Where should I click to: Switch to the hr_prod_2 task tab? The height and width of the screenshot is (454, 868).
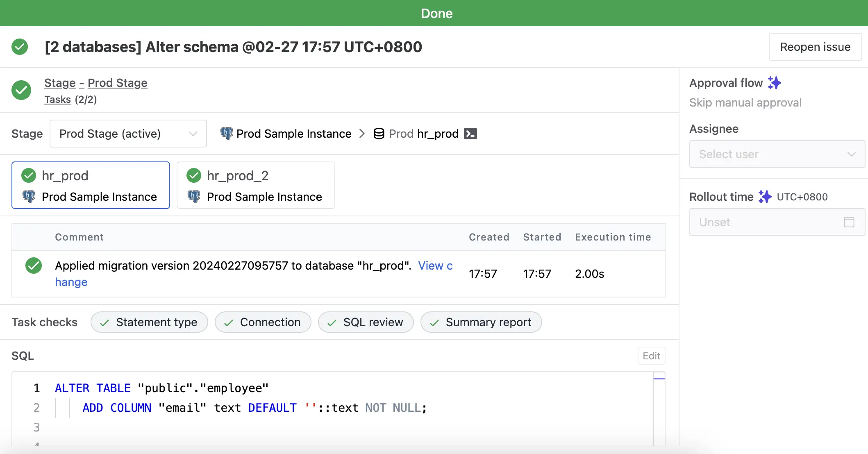[256, 185]
